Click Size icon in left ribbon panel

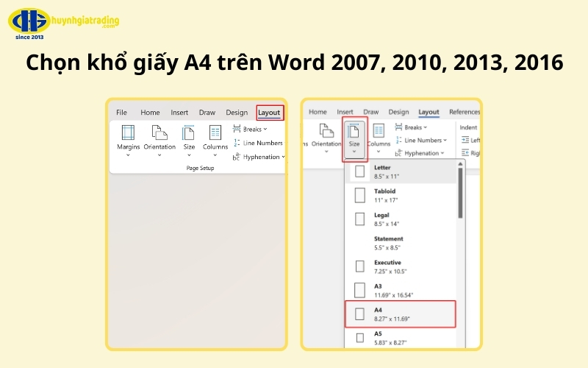tap(188, 132)
